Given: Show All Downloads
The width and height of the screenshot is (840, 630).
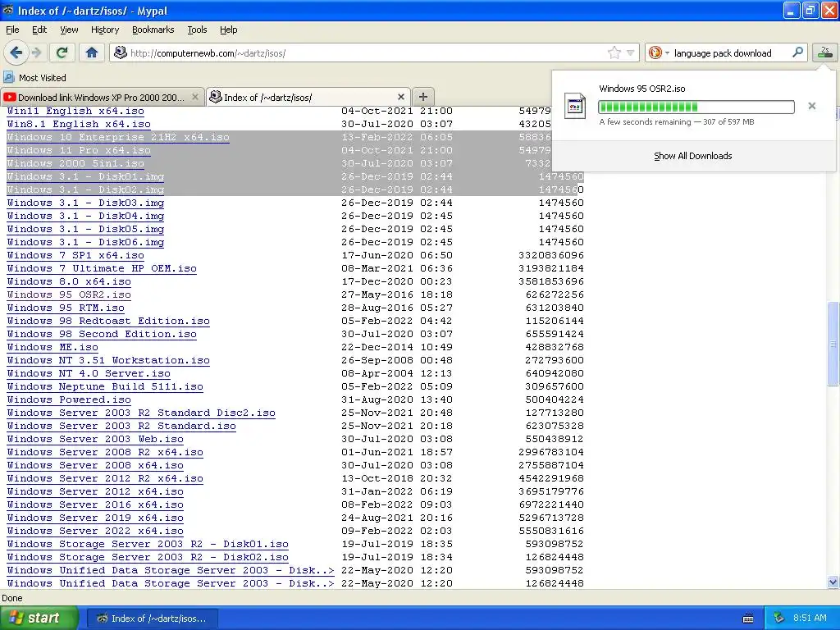Looking at the screenshot, I should [x=692, y=156].
